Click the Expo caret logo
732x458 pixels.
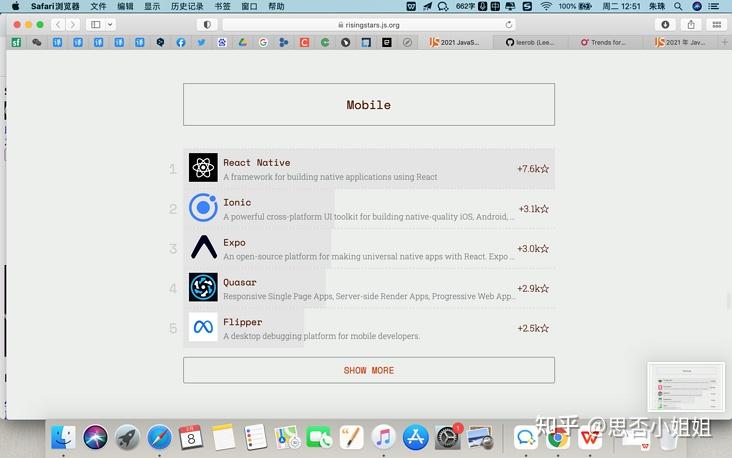(x=204, y=247)
